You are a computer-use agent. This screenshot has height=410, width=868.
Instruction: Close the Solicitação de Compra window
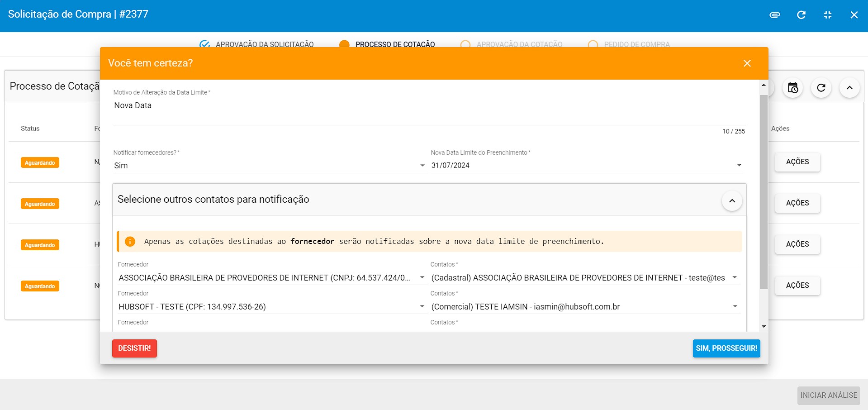pyautogui.click(x=854, y=15)
